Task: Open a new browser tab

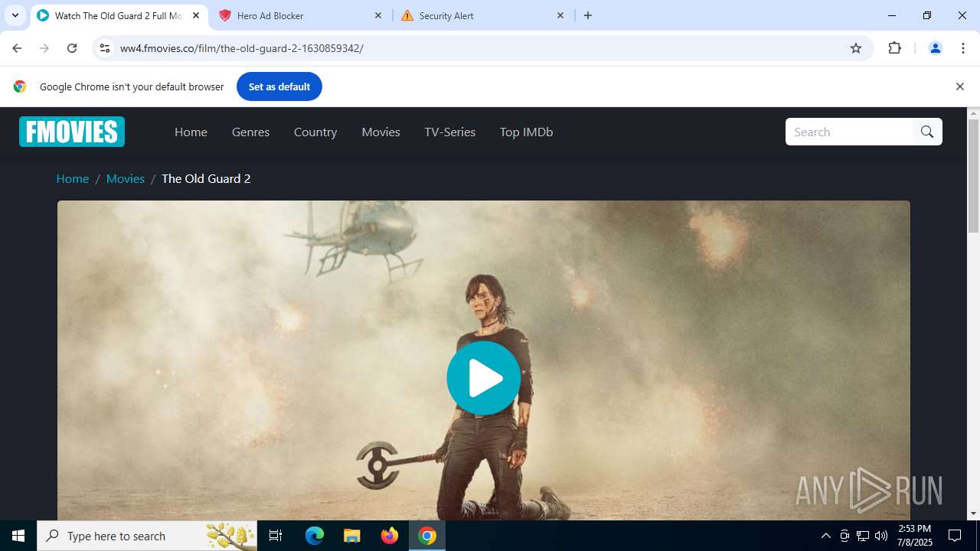Action: tap(588, 15)
